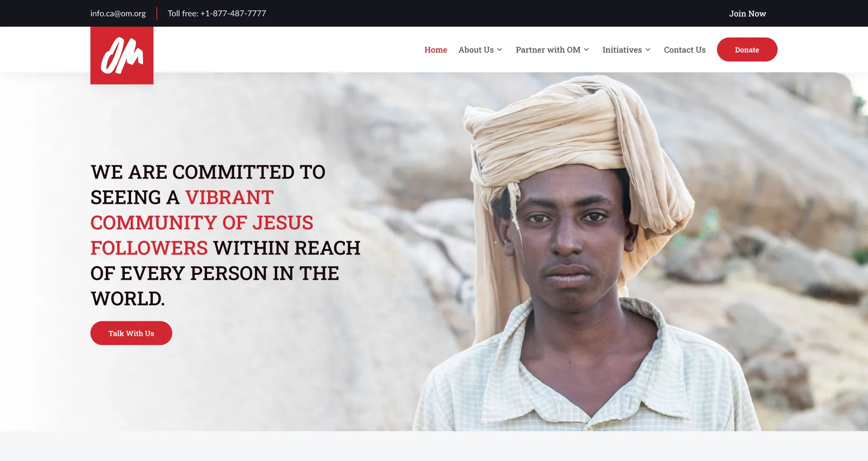The width and height of the screenshot is (868, 461).
Task: Click the red OM logo
Action: pyautogui.click(x=122, y=55)
